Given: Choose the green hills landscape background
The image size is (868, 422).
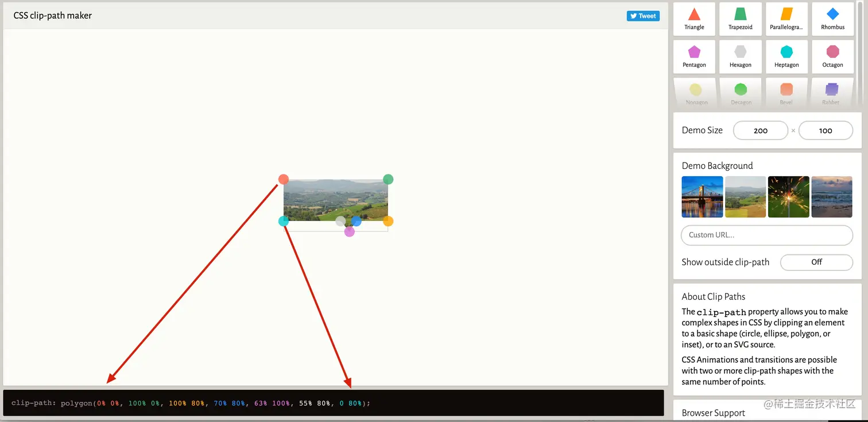Looking at the screenshot, I should click(x=745, y=197).
